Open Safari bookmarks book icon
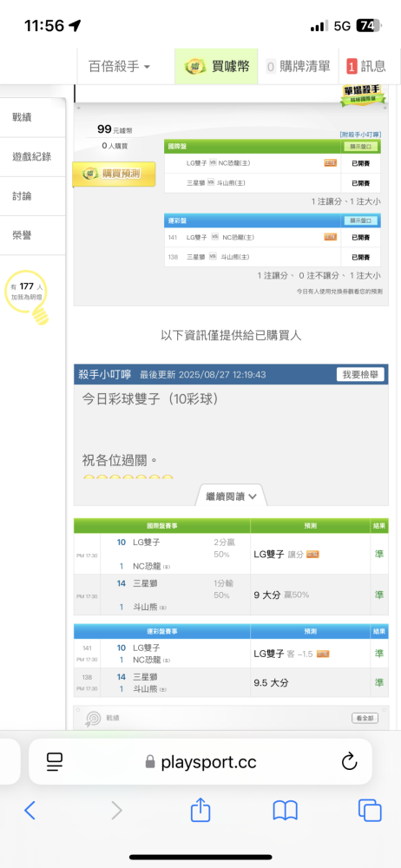 286,811
